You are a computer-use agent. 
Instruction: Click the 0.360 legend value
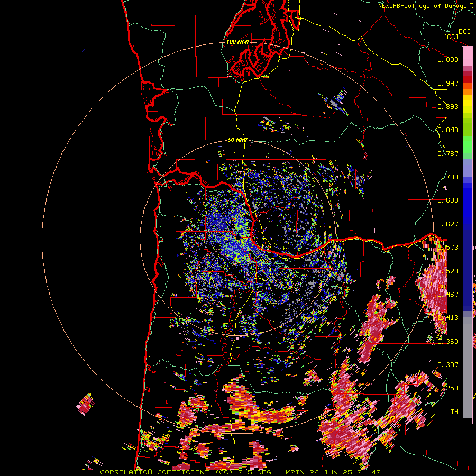(448, 342)
